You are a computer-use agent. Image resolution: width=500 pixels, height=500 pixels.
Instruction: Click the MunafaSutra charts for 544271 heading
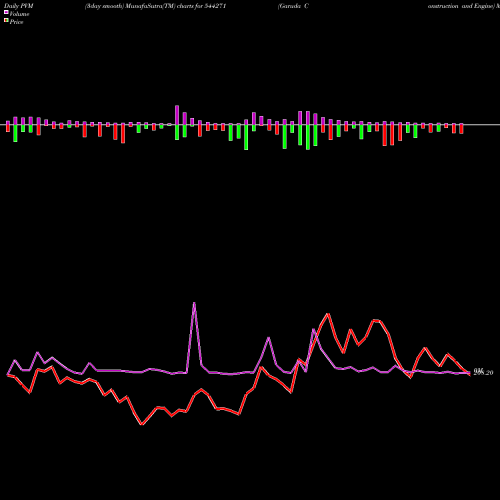click(155, 6)
